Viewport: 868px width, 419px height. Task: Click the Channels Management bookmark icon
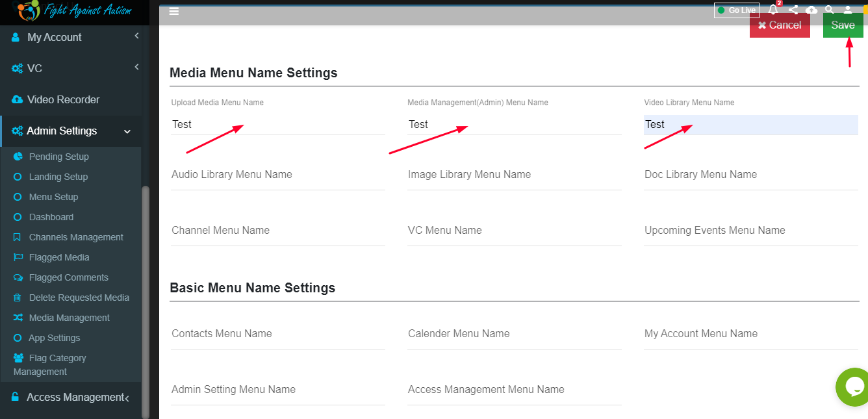[x=18, y=237]
